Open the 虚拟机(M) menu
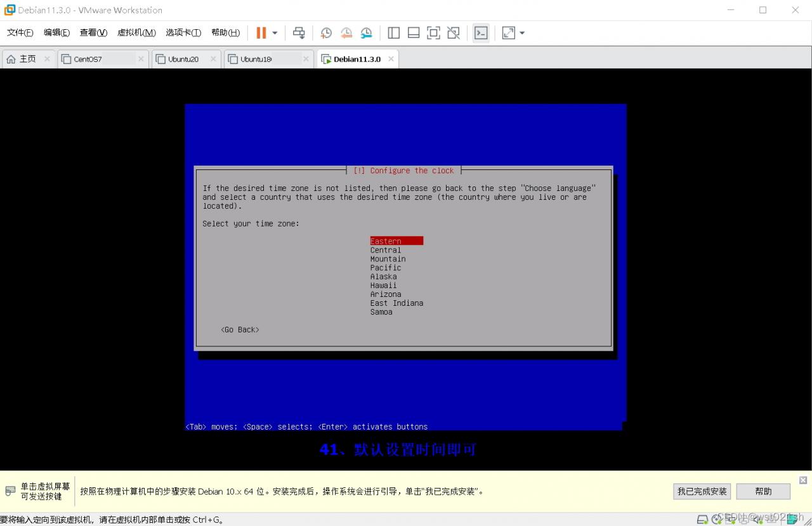812x526 pixels. click(x=136, y=33)
